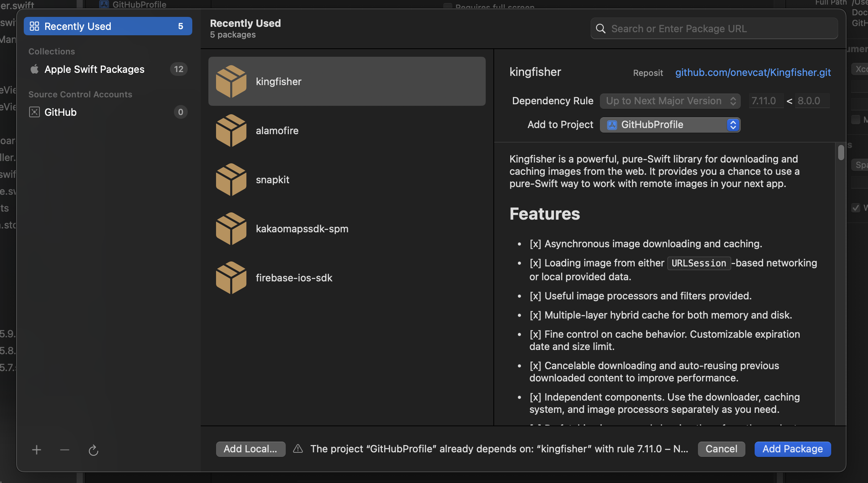The height and width of the screenshot is (483, 868).
Task: Focus the Search or Enter Package URL field
Action: (x=714, y=28)
